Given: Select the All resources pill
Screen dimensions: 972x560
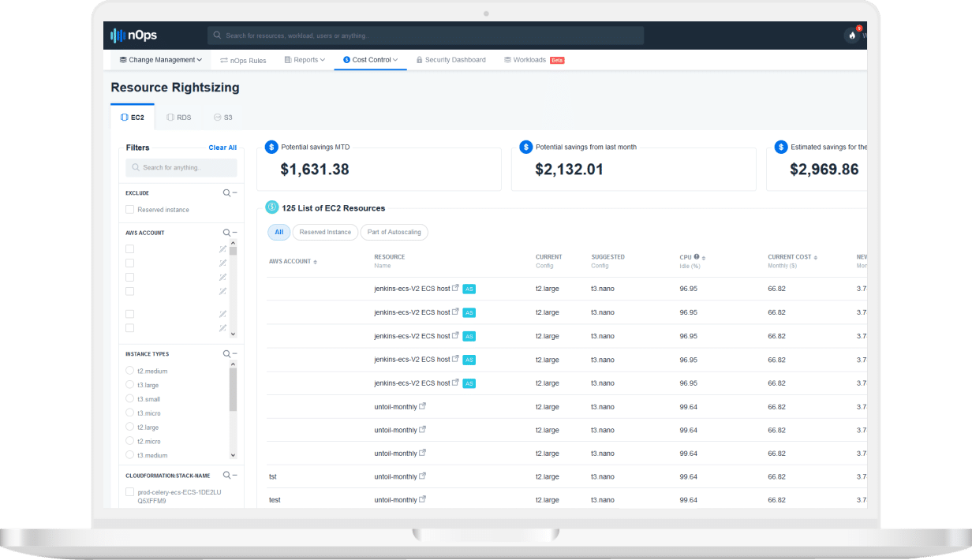Looking at the screenshot, I should pos(279,232).
